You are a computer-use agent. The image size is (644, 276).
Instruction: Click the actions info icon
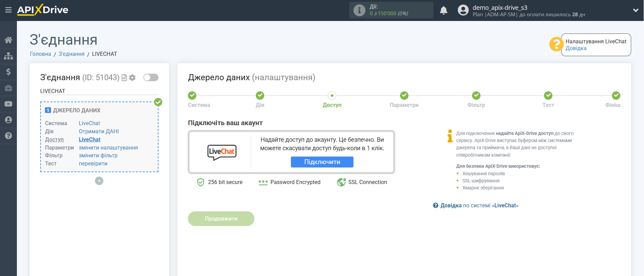coord(359,10)
